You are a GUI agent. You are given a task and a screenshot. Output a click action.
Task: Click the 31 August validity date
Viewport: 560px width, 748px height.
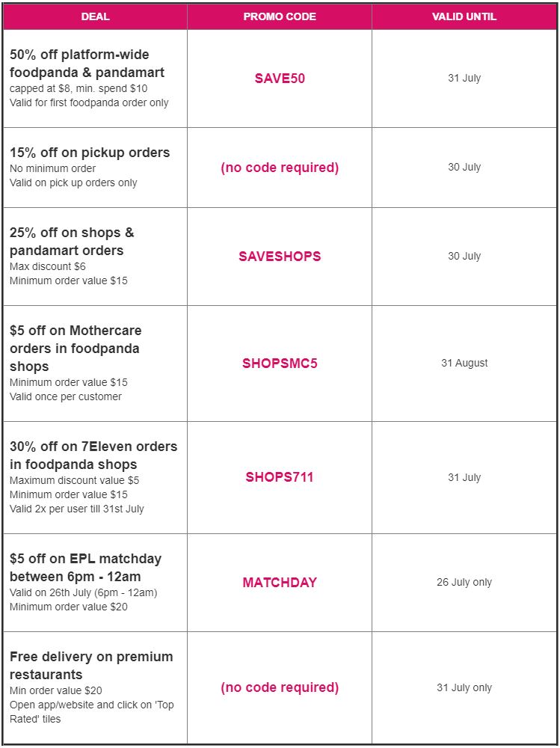tap(464, 363)
